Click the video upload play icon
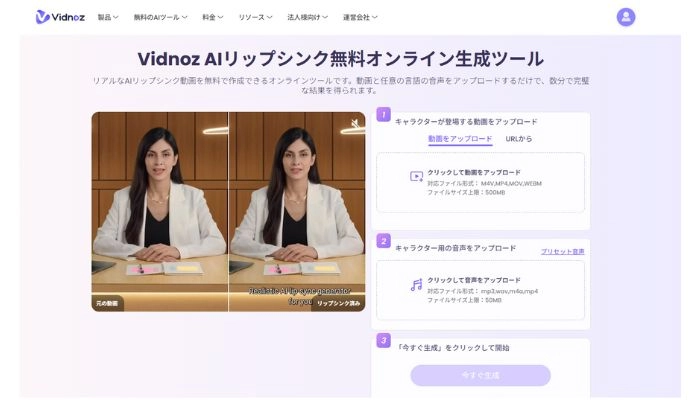The width and height of the screenshot is (700, 400). 416,177
